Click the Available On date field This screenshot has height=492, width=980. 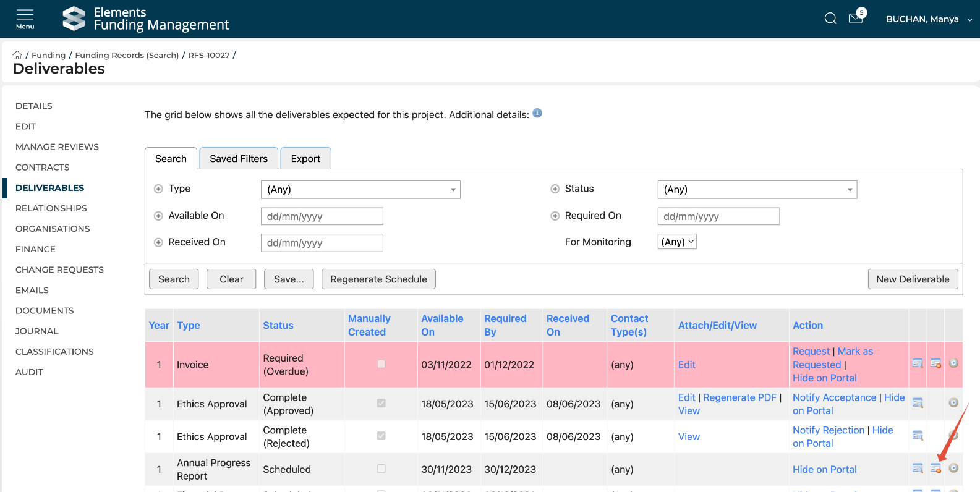coord(322,216)
